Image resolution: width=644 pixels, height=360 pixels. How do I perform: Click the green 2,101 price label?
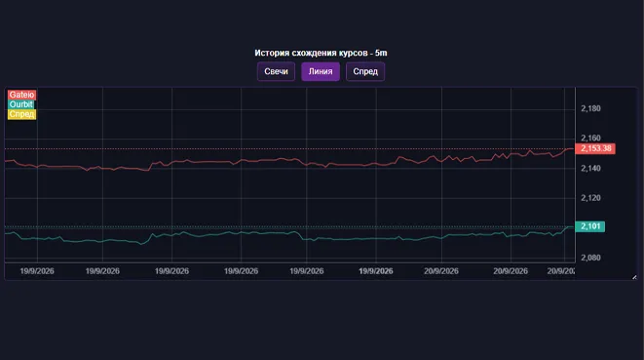[x=589, y=226]
